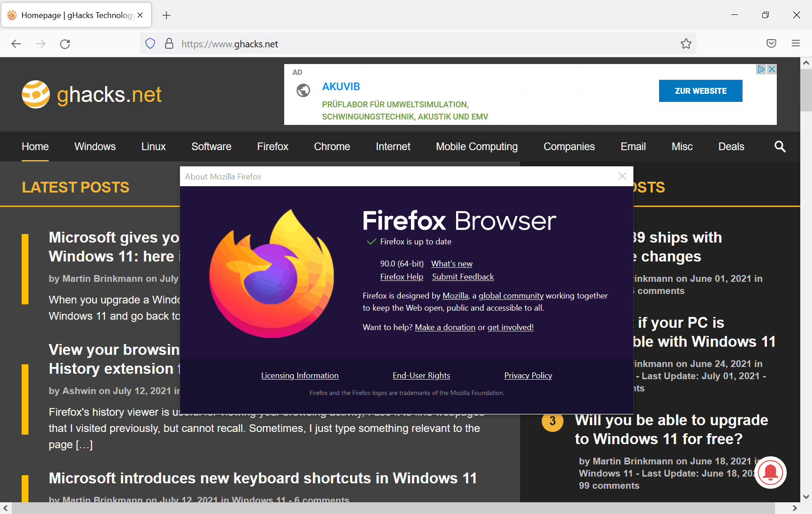This screenshot has width=812, height=514.
Task: Click the AKUVIB ad title
Action: pyautogui.click(x=341, y=87)
